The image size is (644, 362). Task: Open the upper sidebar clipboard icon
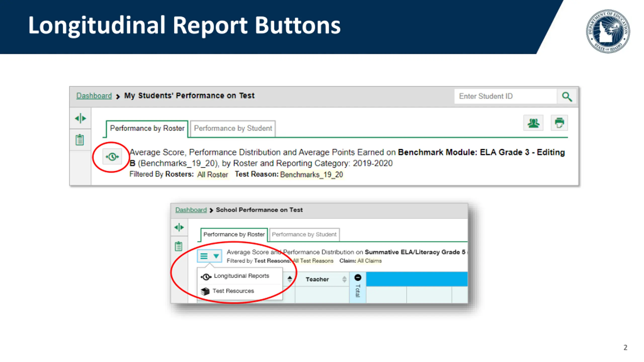(80, 140)
